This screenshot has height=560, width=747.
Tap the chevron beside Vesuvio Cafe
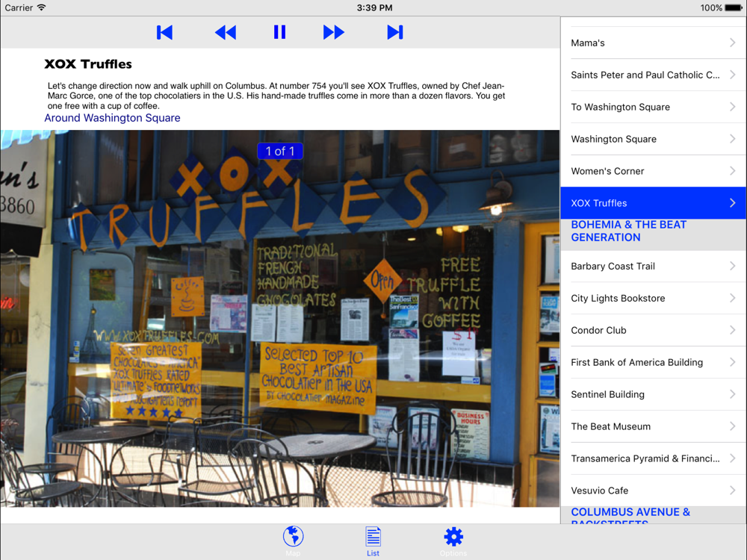733,491
